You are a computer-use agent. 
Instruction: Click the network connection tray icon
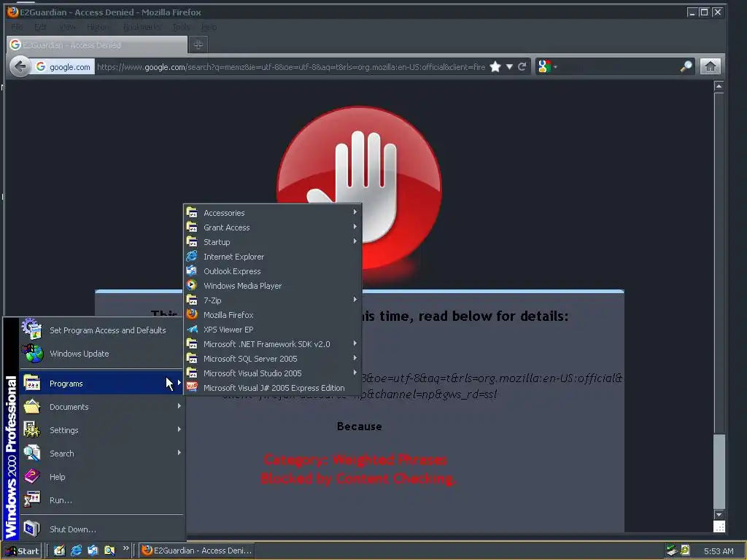tap(672, 551)
